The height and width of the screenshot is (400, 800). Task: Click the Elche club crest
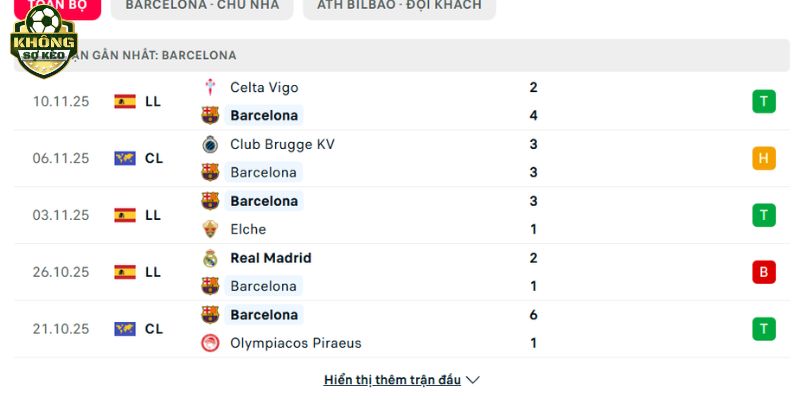click(x=210, y=229)
